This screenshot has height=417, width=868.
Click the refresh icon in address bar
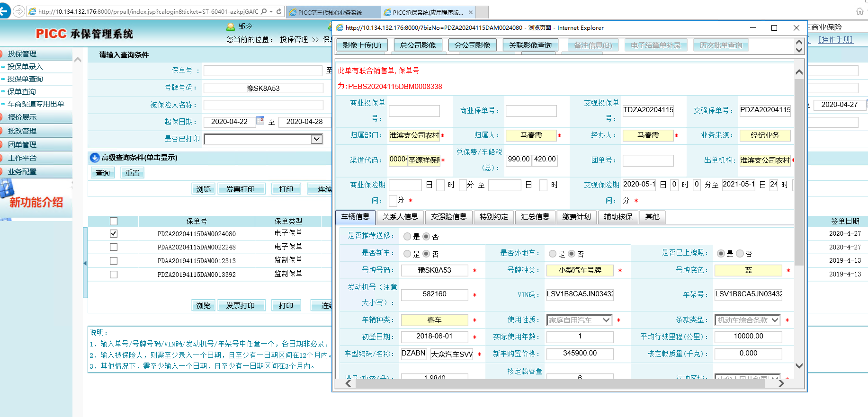tap(279, 11)
